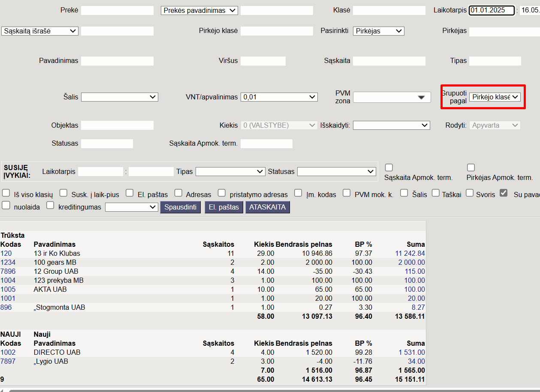Focus the Klasė input field
This screenshot has width=540, height=392.
(389, 10)
